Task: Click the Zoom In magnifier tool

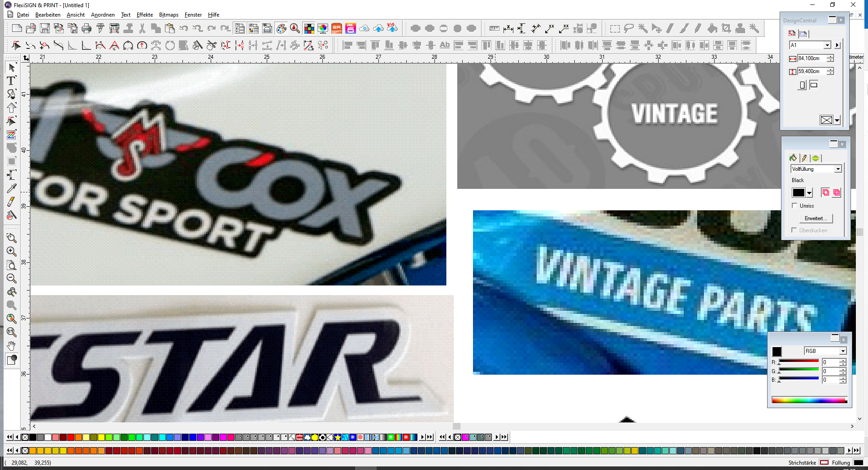Action: point(11,252)
